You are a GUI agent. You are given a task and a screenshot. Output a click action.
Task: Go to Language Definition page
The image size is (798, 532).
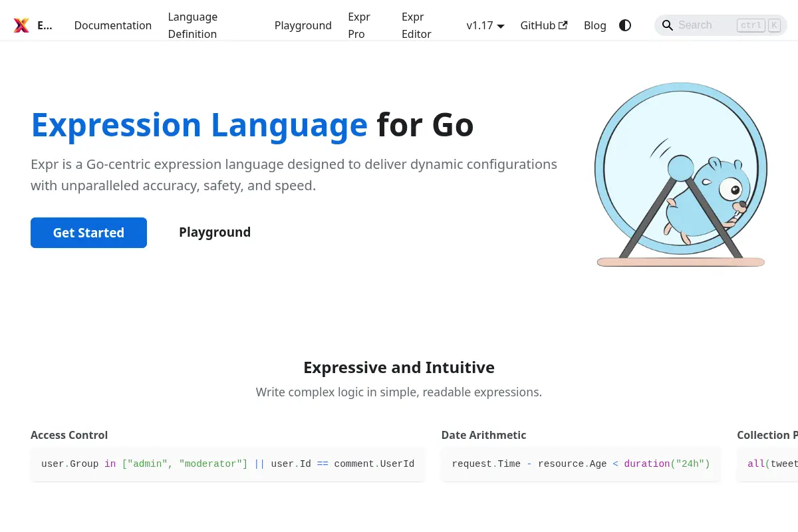(193, 25)
